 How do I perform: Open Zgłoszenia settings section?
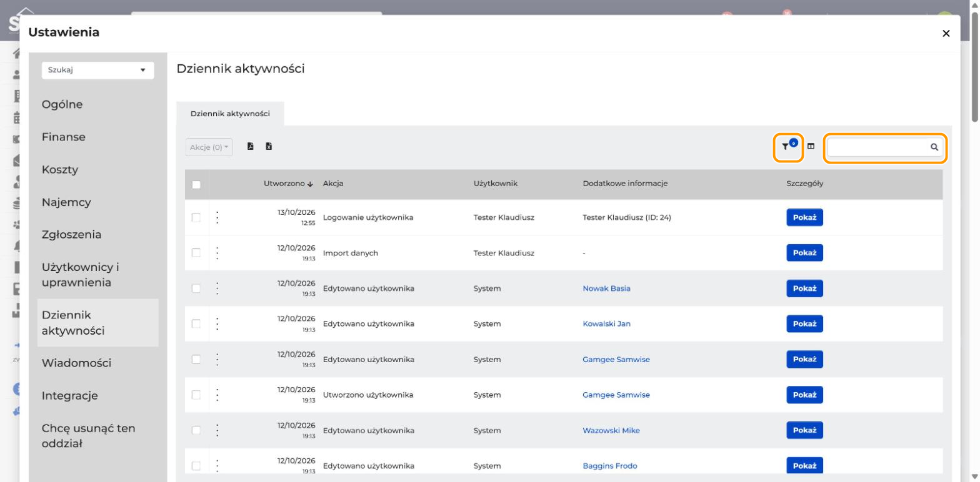click(x=71, y=235)
